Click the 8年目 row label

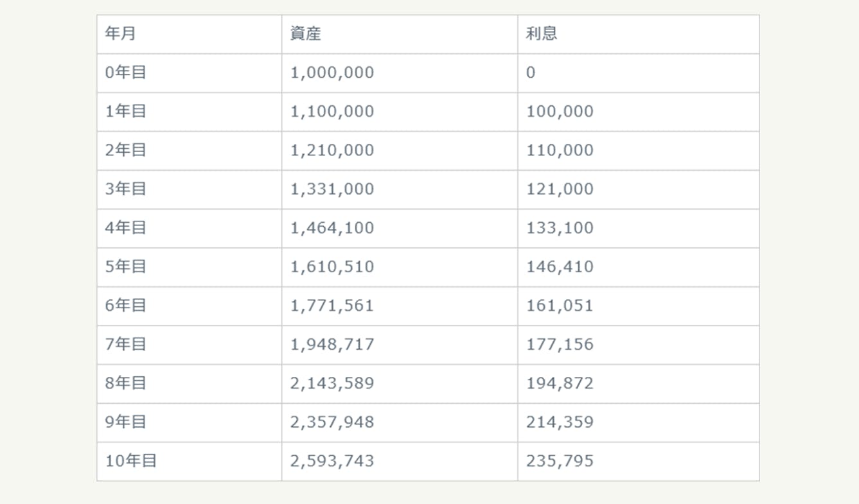point(126,383)
